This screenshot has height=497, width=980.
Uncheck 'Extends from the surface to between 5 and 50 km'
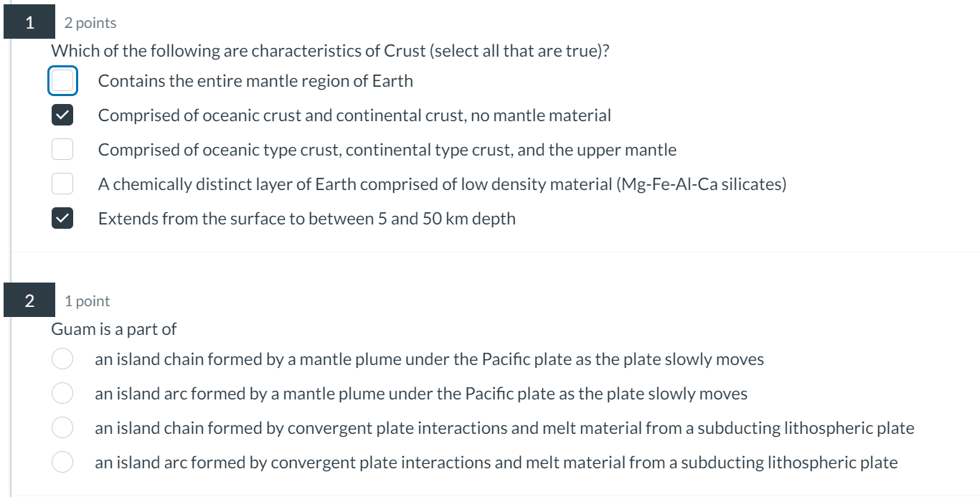click(x=62, y=218)
